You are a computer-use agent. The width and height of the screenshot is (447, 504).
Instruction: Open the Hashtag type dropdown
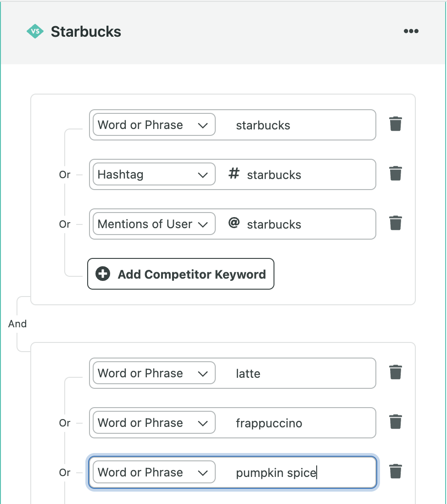154,174
